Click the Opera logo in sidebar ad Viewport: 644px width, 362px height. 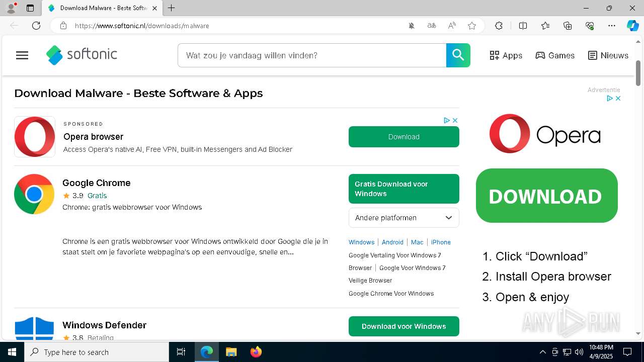pos(545,134)
